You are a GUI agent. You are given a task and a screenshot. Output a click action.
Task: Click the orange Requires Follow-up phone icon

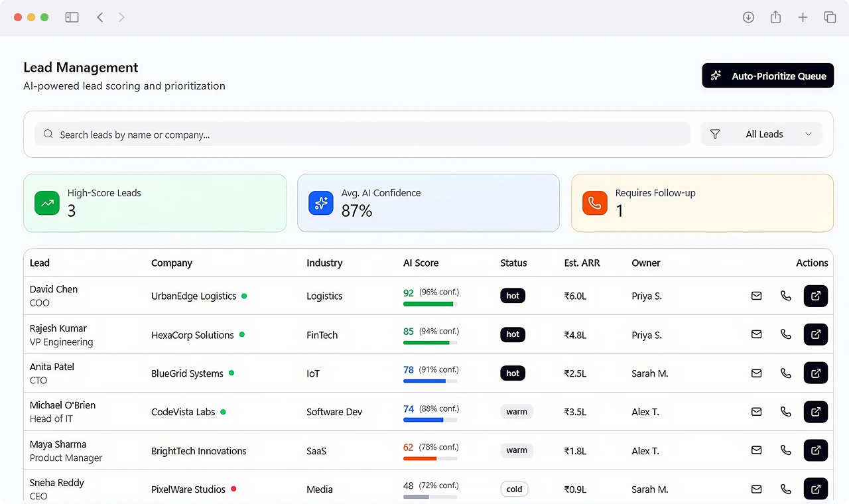[595, 204]
